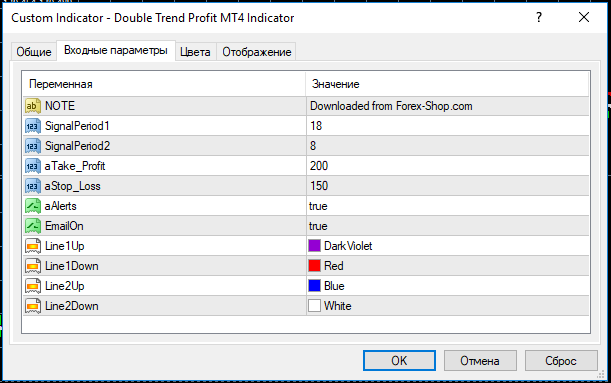Select the Line1Down variable name
This screenshot has width=611, height=383.
(x=72, y=266)
